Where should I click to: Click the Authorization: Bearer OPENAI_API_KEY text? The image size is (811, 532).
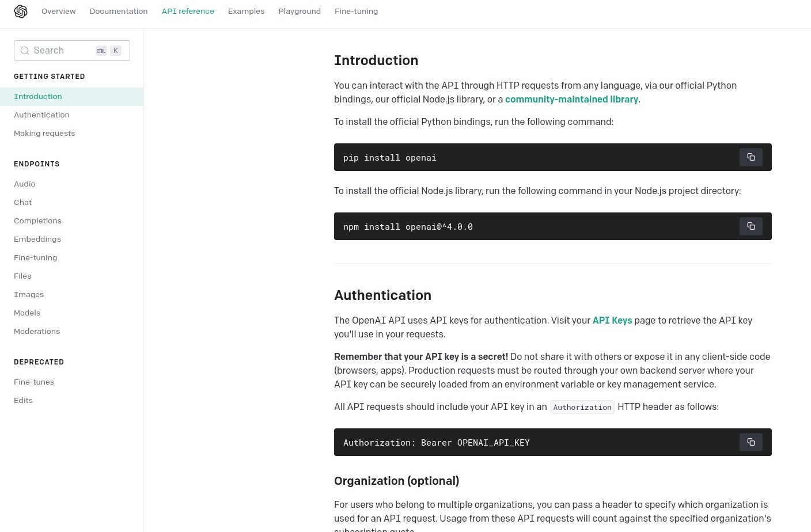[x=437, y=443]
